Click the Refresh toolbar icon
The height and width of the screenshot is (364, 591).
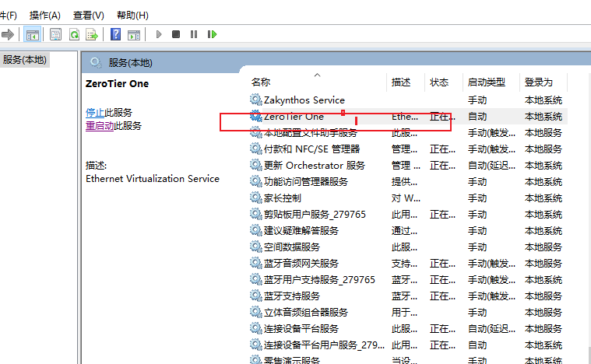click(74, 34)
